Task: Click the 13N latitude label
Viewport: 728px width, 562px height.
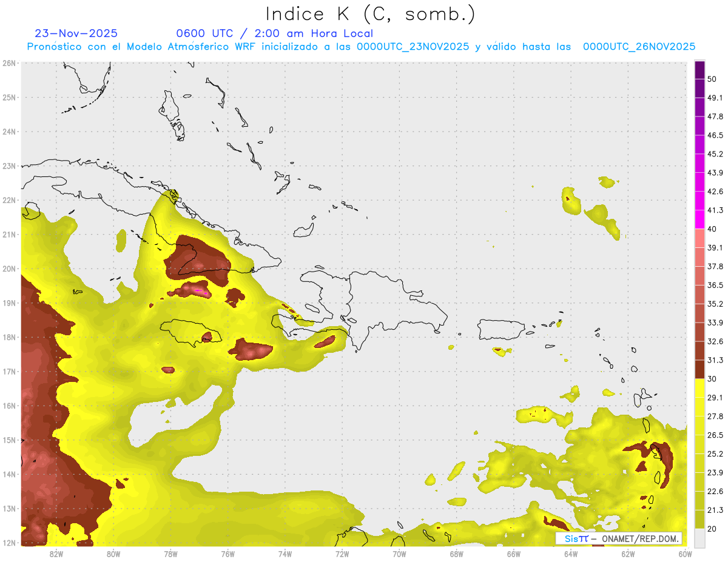Action: (x=9, y=509)
